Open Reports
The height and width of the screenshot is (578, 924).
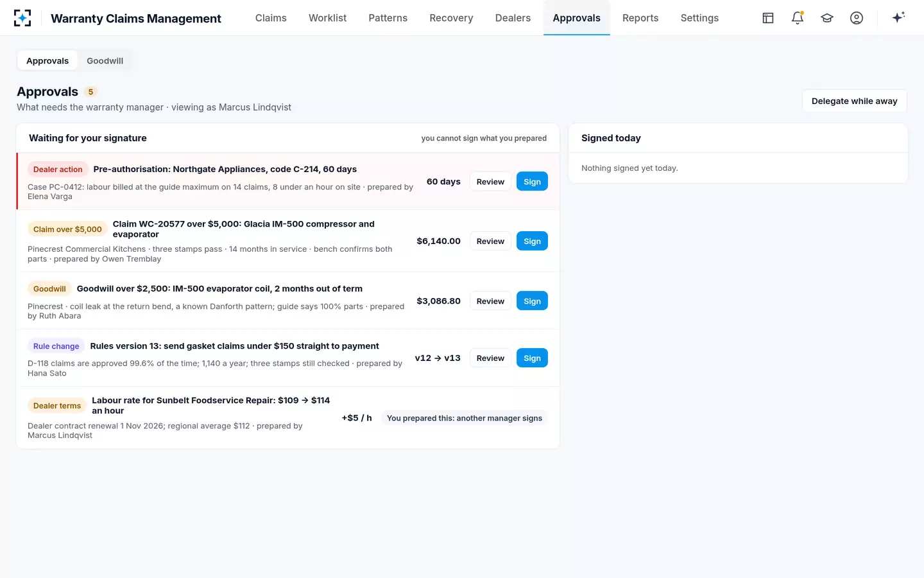point(640,18)
